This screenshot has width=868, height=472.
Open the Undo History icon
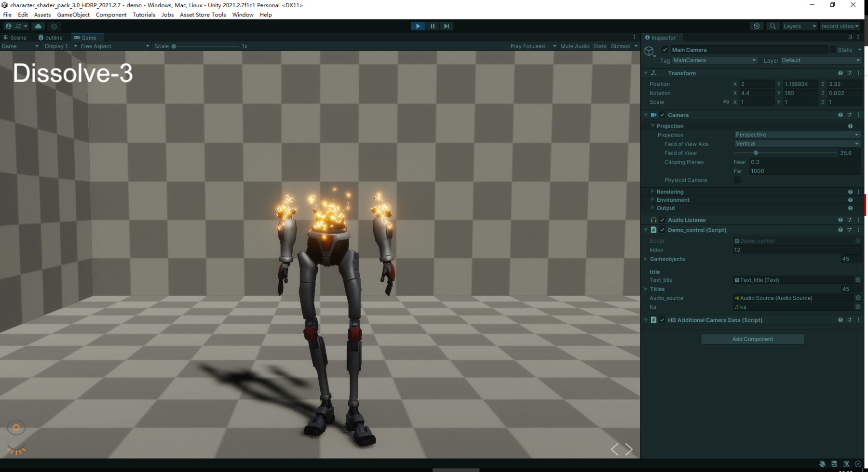757,26
